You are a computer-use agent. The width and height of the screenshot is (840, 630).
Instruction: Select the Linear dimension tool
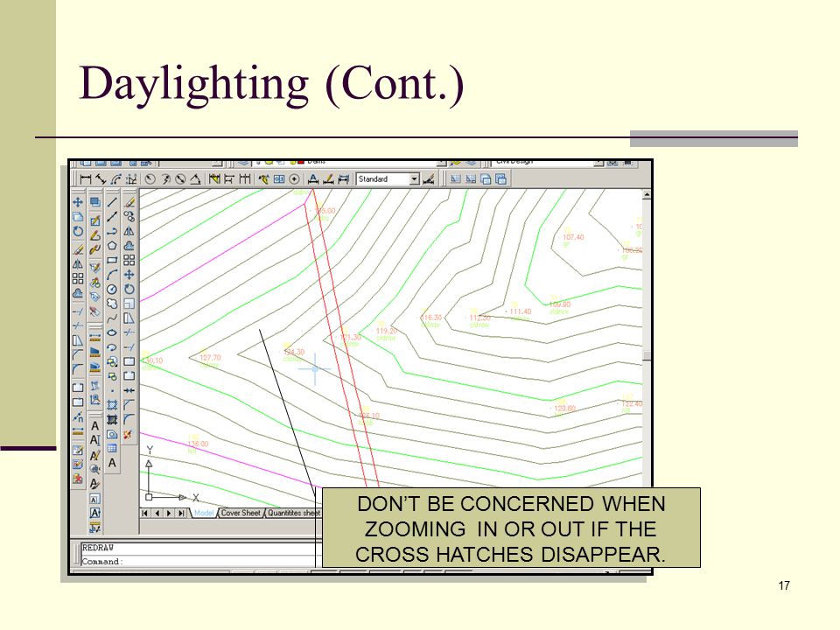(85, 178)
